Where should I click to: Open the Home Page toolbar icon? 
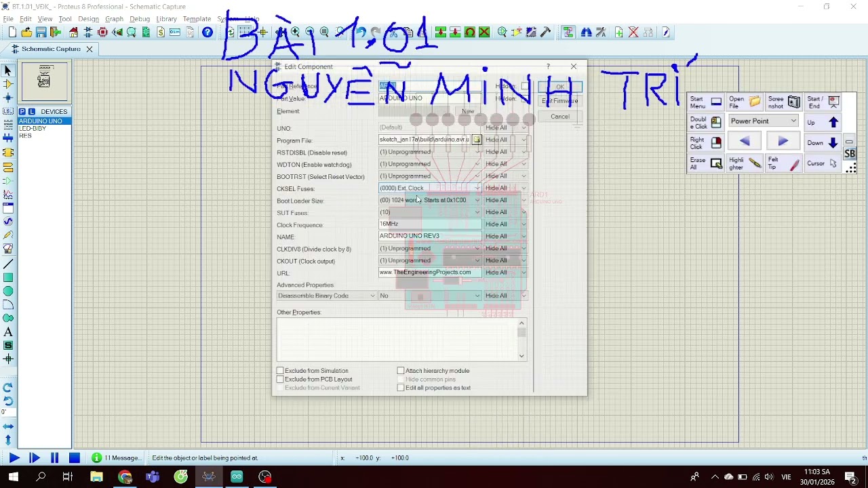tap(73, 33)
